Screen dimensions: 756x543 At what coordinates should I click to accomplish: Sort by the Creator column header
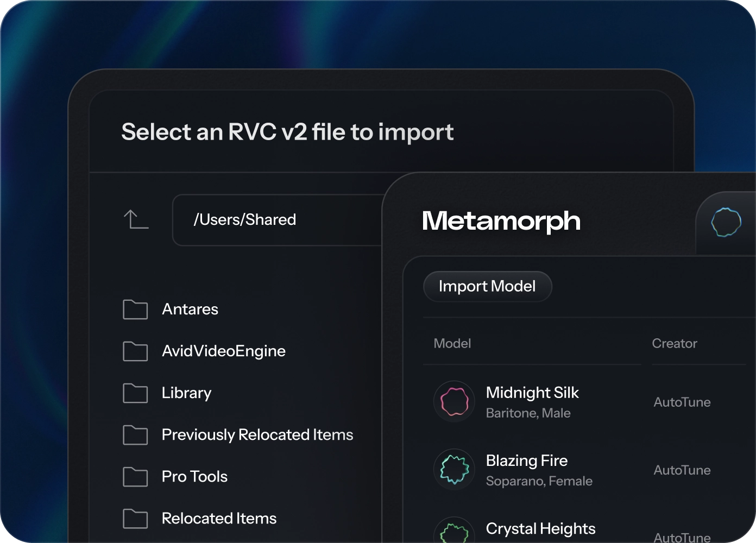pos(674,343)
